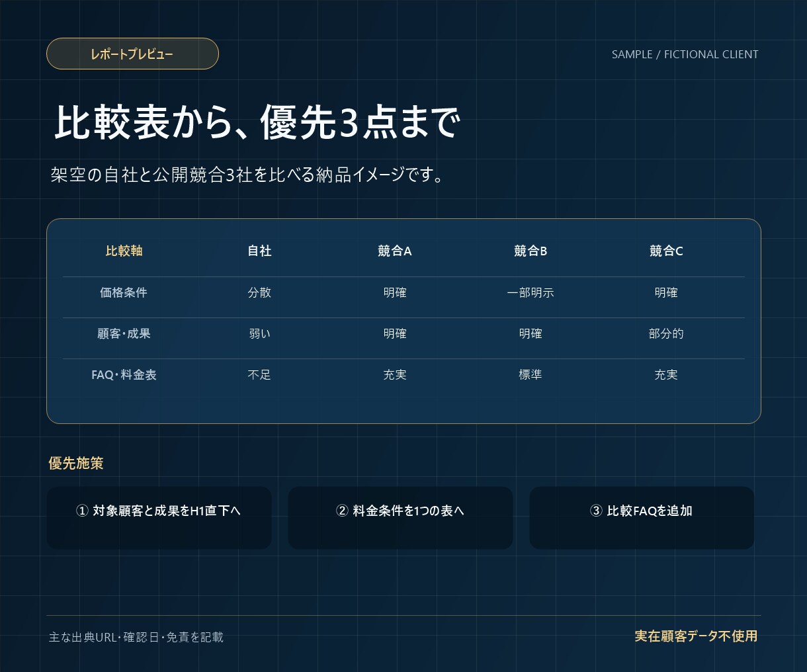Click the 競合C column header
This screenshot has height=672, width=807.
[x=666, y=251]
